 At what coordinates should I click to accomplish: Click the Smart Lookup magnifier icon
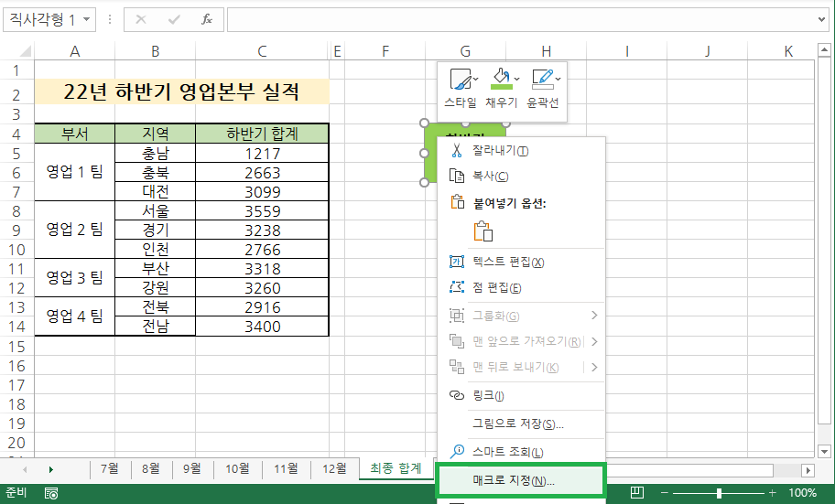(456, 451)
